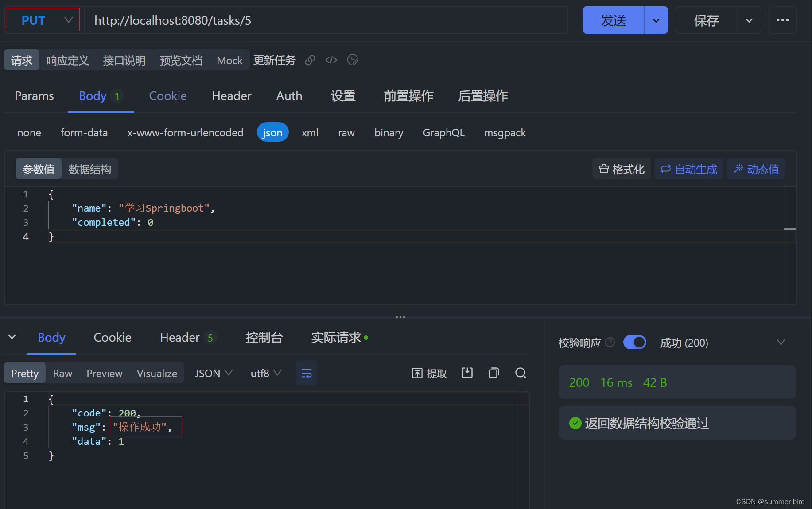Open the response Cookie tab
Image resolution: width=812 pixels, height=509 pixels.
click(x=113, y=338)
